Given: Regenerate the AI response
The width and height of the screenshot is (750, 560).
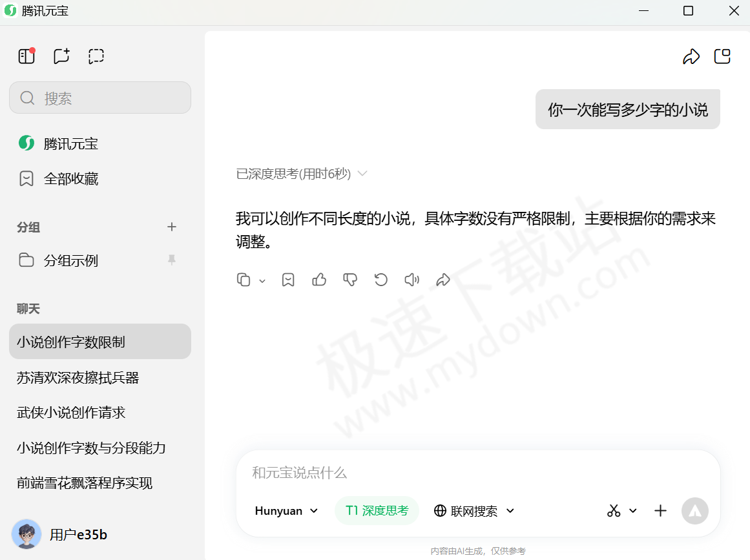Looking at the screenshot, I should click(381, 280).
